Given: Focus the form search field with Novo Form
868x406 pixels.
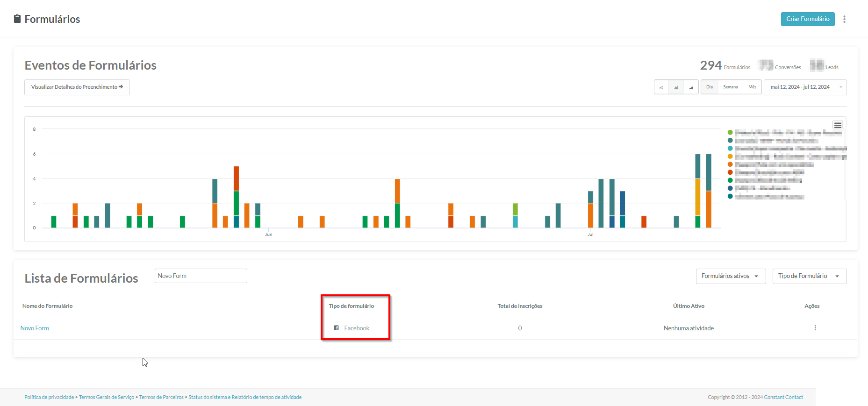Looking at the screenshot, I should [201, 276].
